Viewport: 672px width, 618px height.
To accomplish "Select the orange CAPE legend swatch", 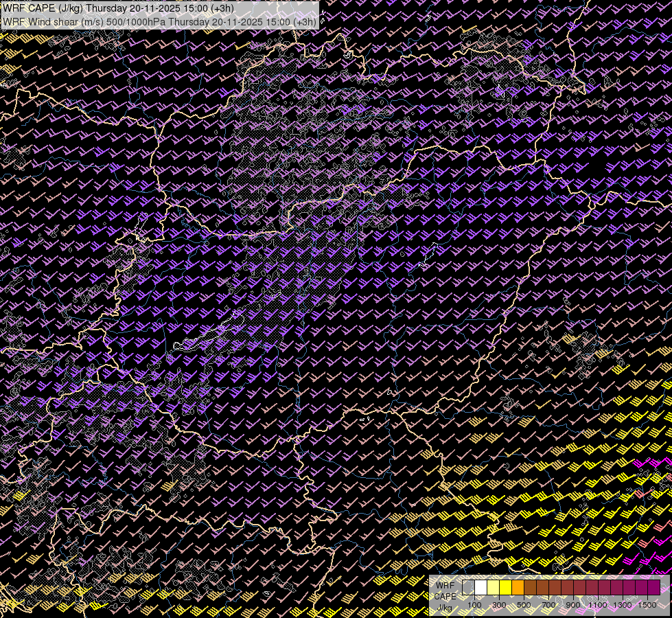I will [x=518, y=587].
